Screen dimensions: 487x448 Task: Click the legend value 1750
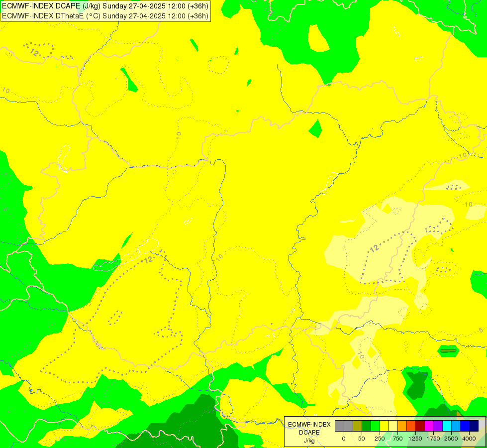point(433,439)
